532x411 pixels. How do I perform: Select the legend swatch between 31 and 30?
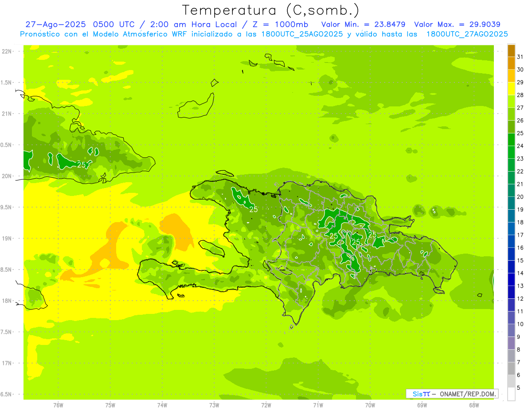[x=511, y=63]
